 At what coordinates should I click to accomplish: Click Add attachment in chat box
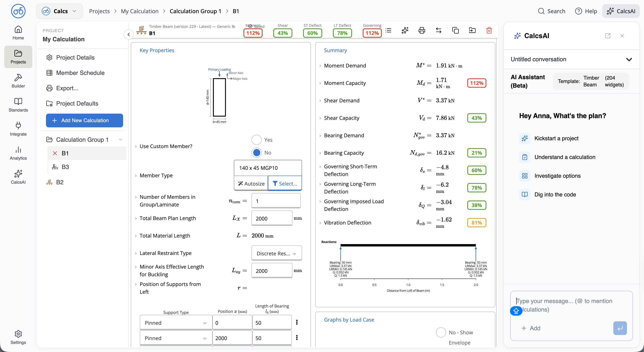(x=530, y=328)
